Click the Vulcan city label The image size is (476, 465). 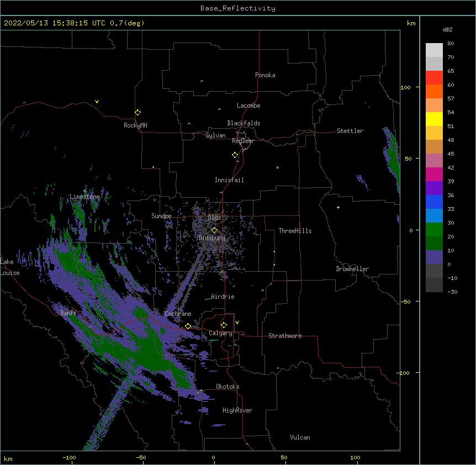(x=300, y=437)
